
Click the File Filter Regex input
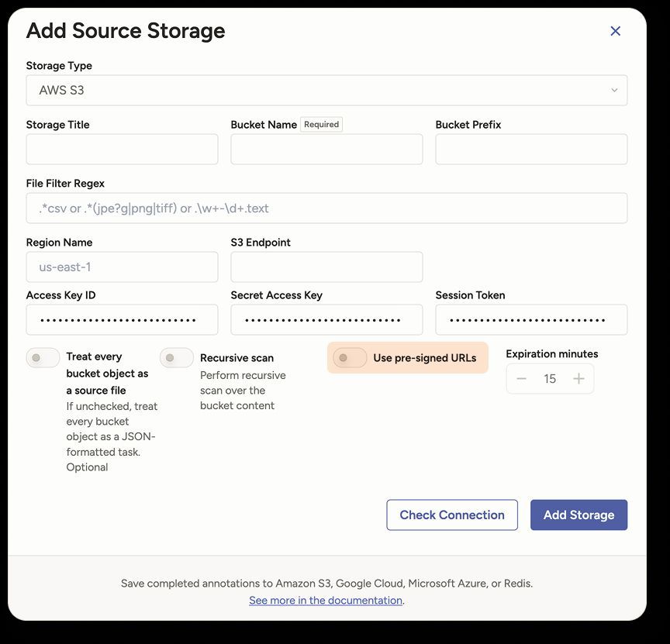coord(326,208)
